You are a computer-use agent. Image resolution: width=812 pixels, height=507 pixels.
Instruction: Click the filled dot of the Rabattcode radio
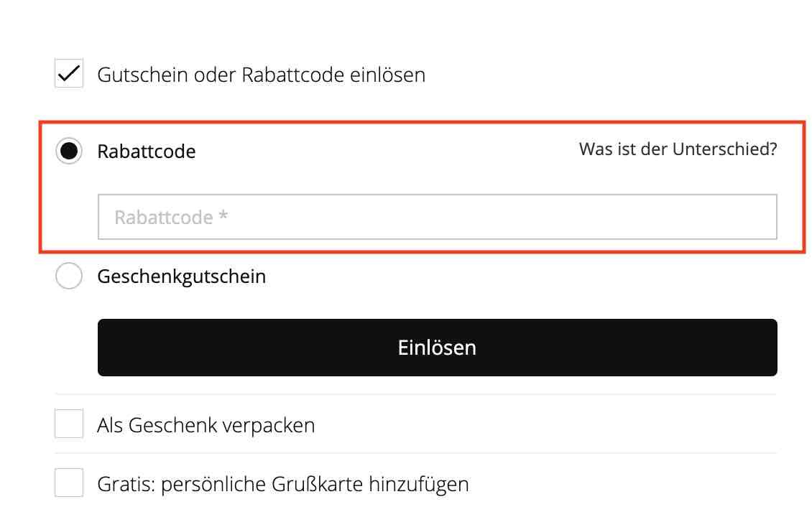click(69, 151)
